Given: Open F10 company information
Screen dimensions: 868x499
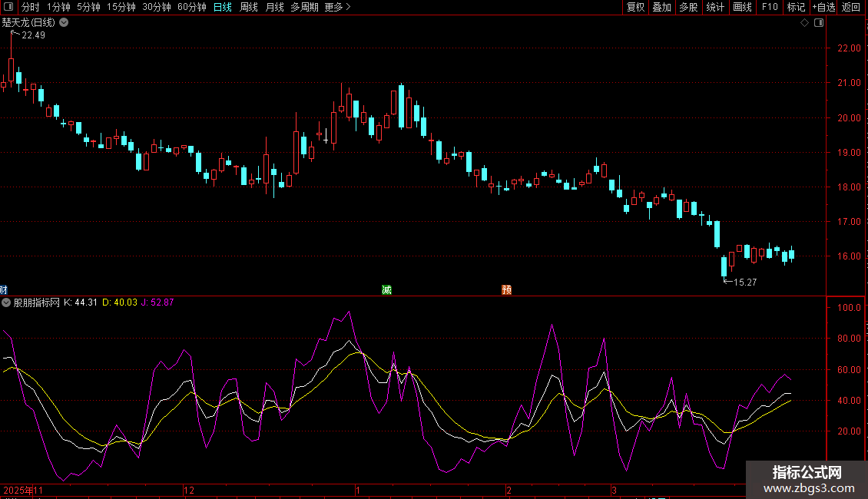Looking at the screenshot, I should 769,7.
